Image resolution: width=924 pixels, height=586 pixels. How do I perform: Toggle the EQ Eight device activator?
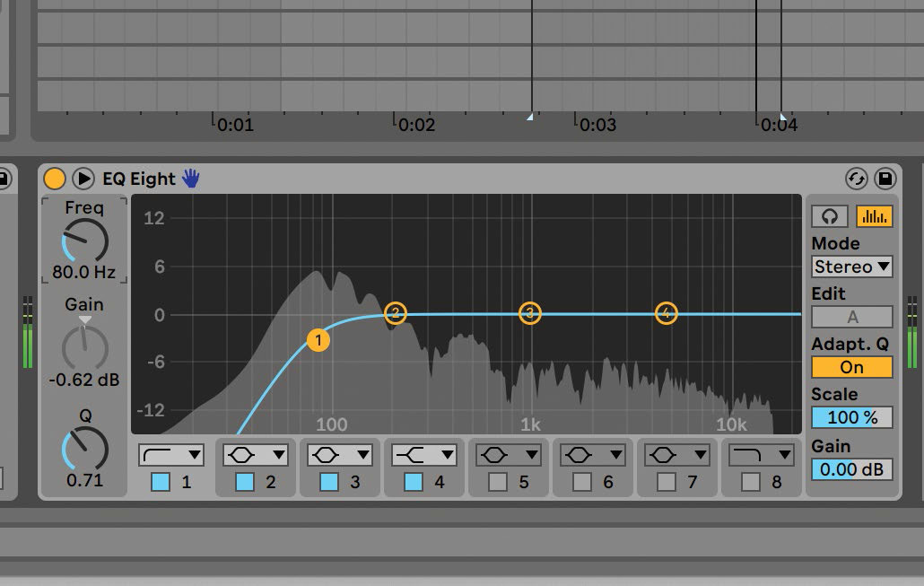pyautogui.click(x=54, y=178)
